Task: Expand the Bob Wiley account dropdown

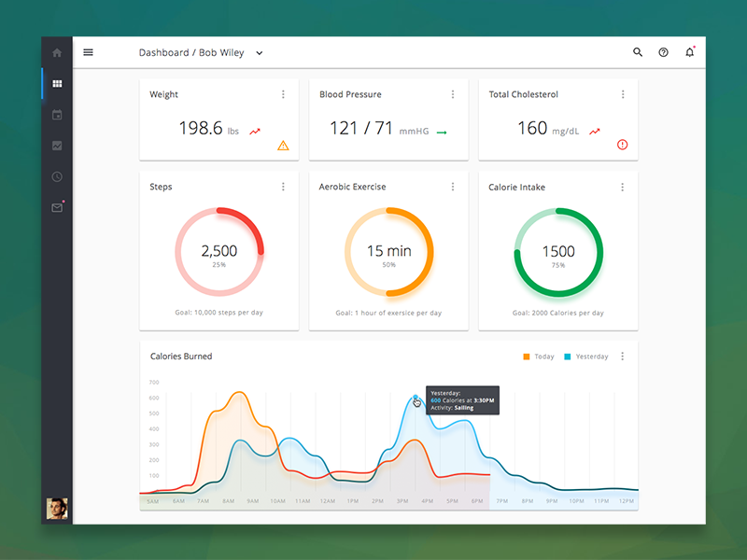Action: point(259,53)
